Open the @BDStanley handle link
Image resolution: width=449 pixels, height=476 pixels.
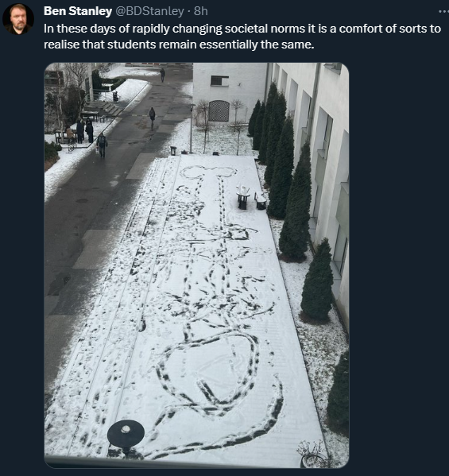(149, 11)
